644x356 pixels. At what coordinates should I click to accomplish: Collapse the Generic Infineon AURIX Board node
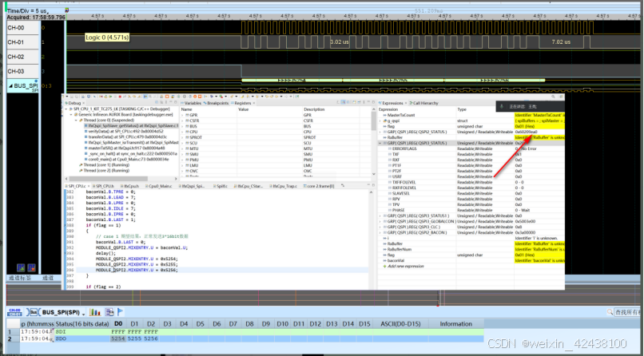pyautogui.click(x=71, y=115)
